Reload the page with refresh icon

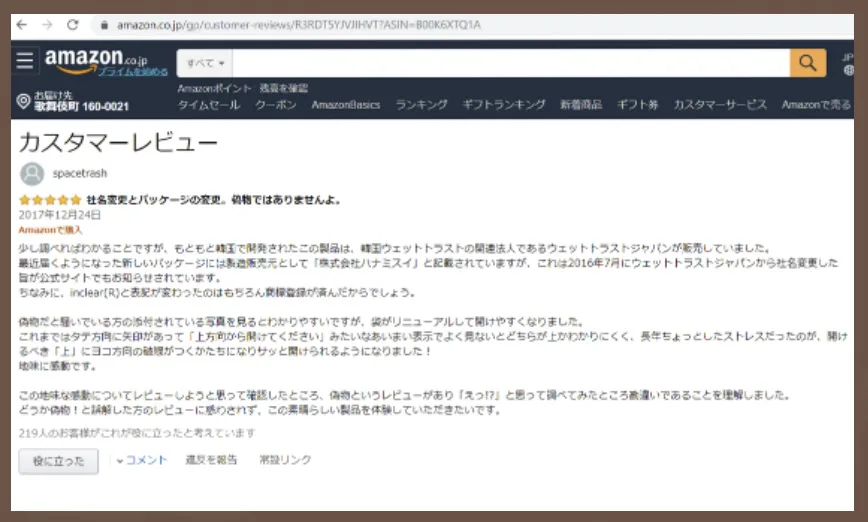pos(73,24)
